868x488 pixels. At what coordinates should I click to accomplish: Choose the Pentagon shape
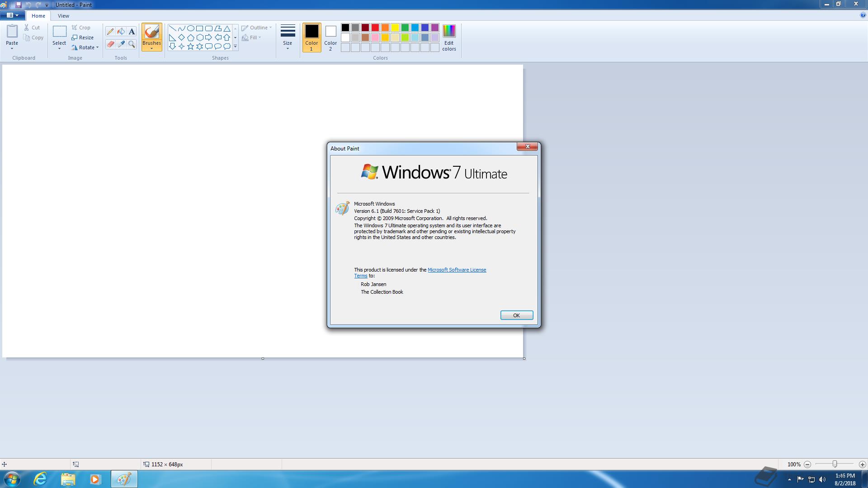pyautogui.click(x=190, y=37)
